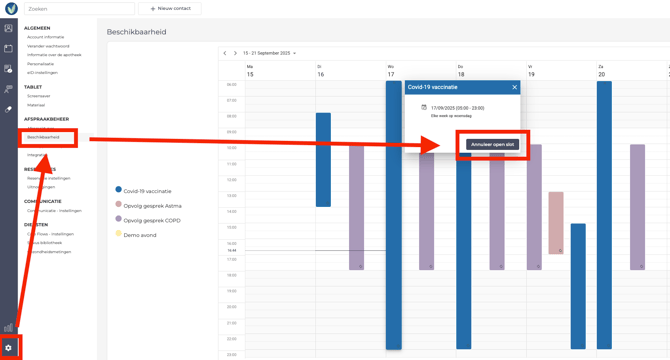The width and height of the screenshot is (670, 360).
Task: Open Account informatie in the settings menu
Action: 46,37
